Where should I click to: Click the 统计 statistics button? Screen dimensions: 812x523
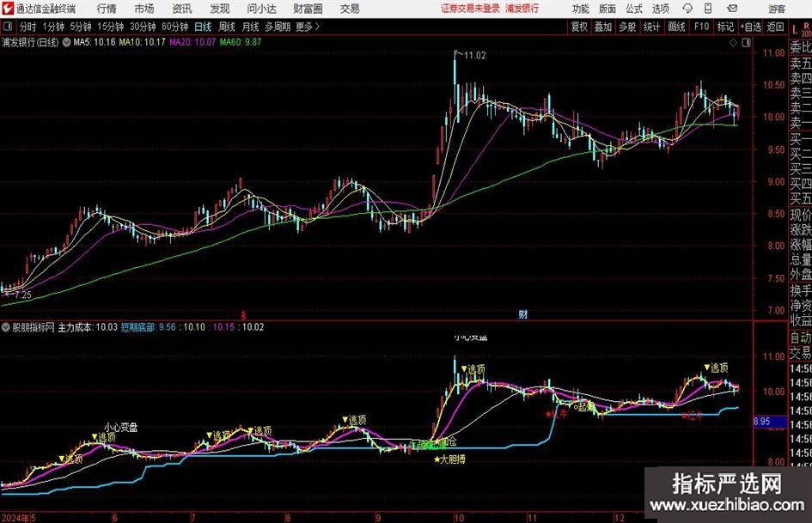point(651,27)
